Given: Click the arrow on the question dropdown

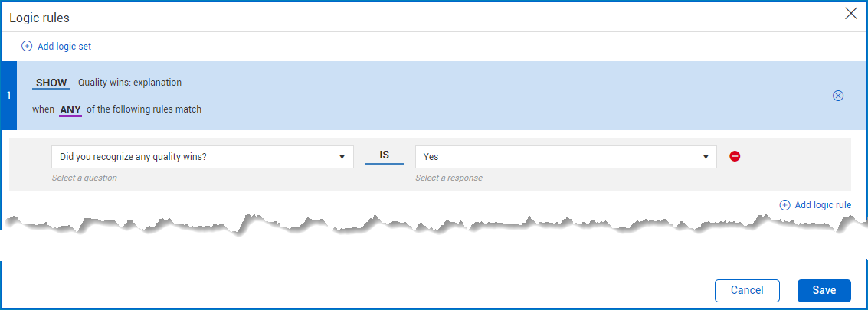Looking at the screenshot, I should 342,157.
